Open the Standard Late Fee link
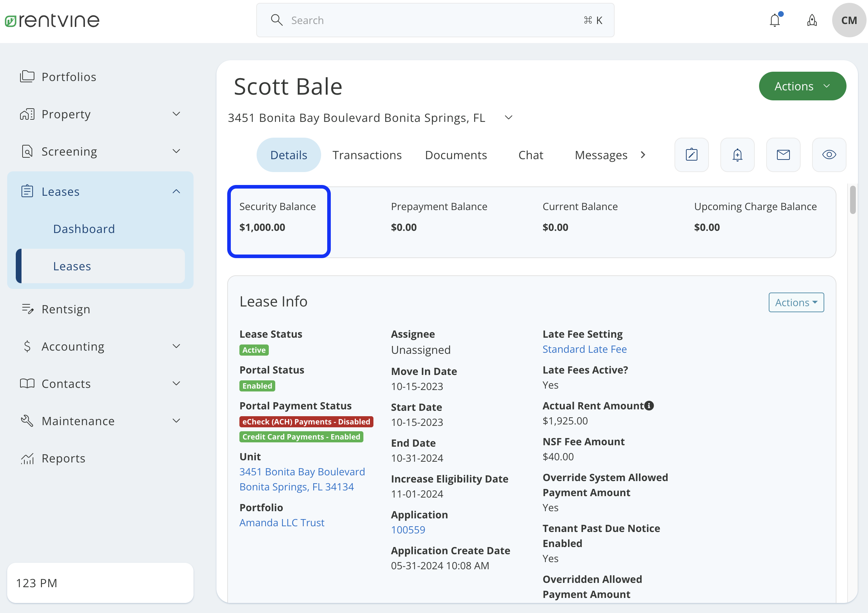Screen dimensions: 868x613 [x=584, y=349]
